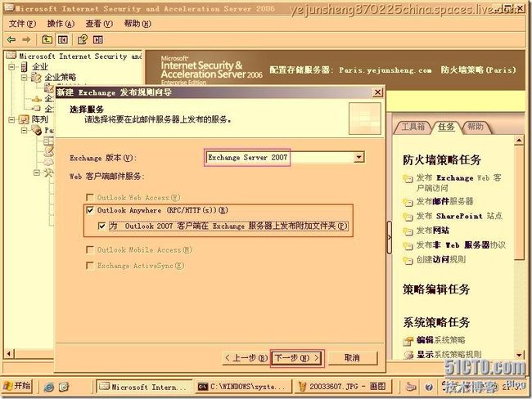This screenshot has width=532, height=399.
Task: Switch to the 帮助 tab in task pane
Action: [476, 127]
